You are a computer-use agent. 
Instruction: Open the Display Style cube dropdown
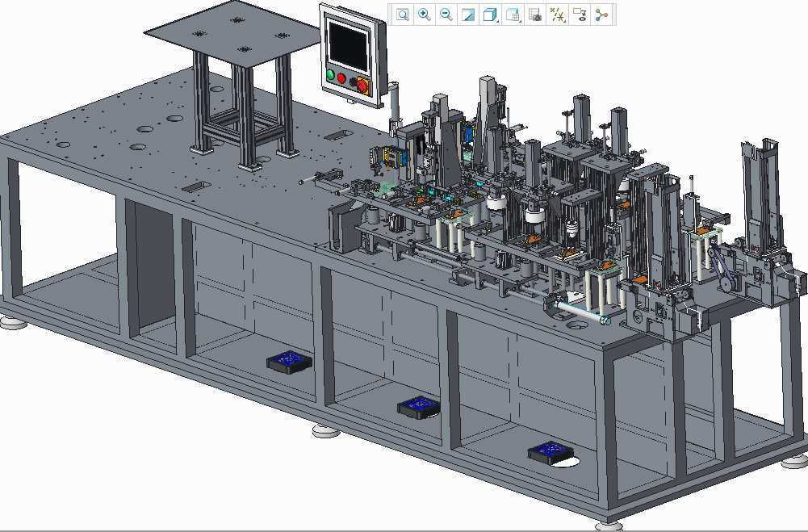click(490, 15)
